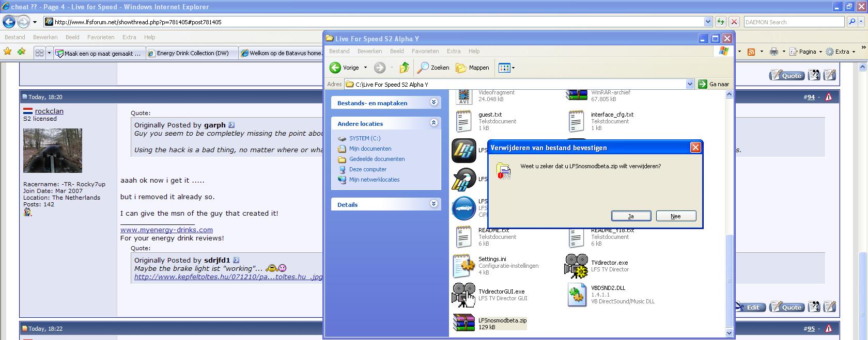Screen dimensions: 868x340
Task: Open Vorige history dropdown arrow
Action: pos(365,68)
